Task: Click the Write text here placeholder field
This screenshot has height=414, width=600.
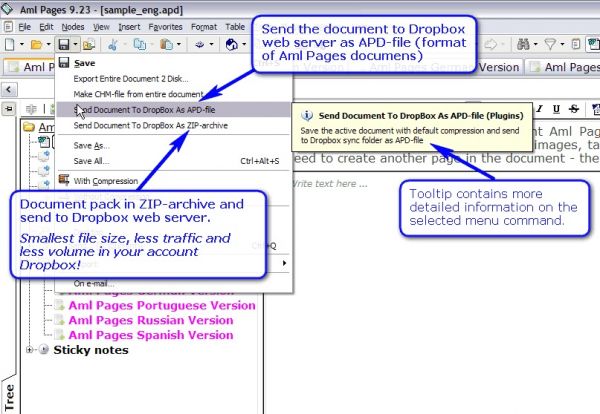Action: [x=330, y=184]
